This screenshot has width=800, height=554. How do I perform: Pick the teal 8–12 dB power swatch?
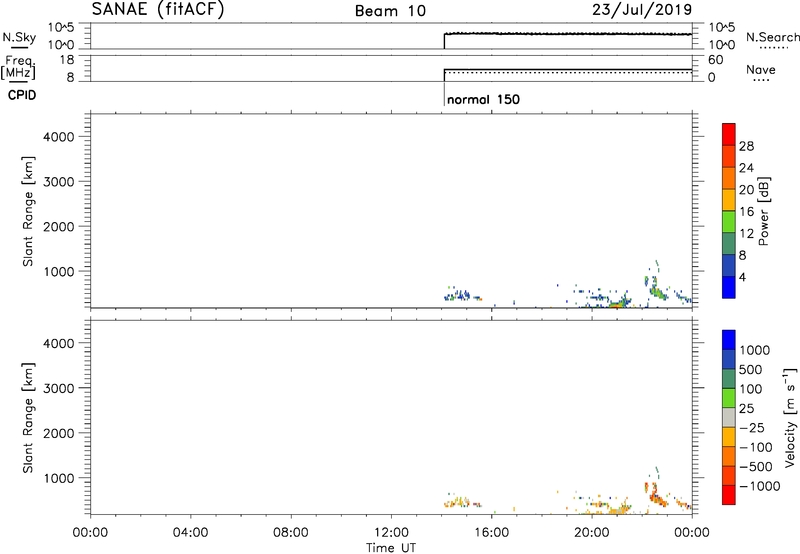729,243
